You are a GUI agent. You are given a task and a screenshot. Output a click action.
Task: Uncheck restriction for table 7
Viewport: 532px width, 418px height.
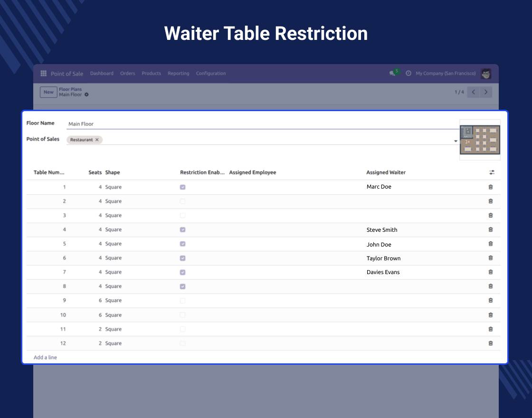pyautogui.click(x=182, y=273)
